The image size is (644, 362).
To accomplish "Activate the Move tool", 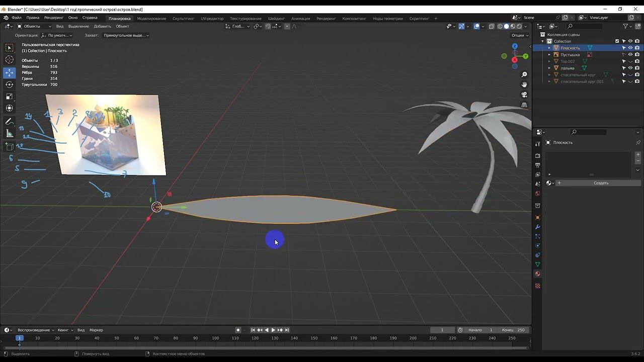I will coord(10,72).
